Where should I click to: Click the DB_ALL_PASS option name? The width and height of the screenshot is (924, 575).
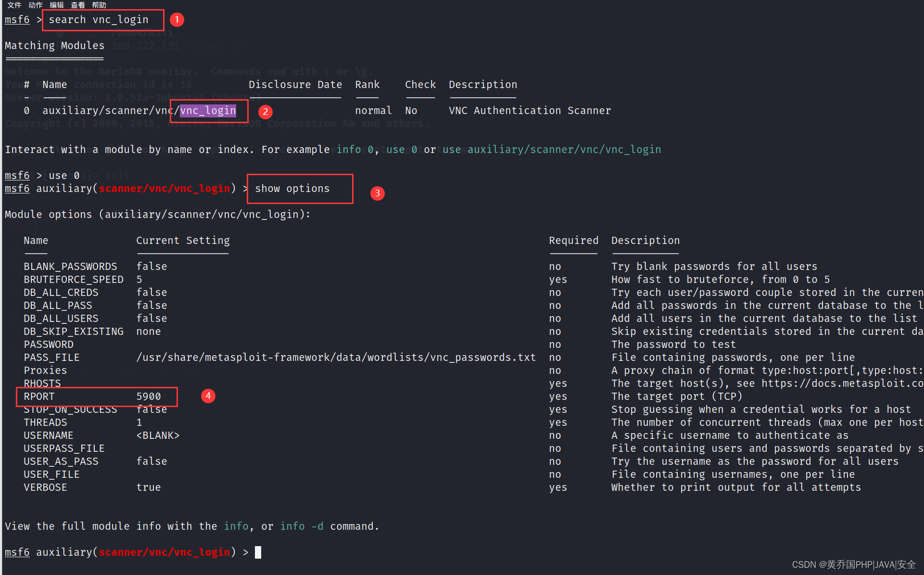coord(58,306)
